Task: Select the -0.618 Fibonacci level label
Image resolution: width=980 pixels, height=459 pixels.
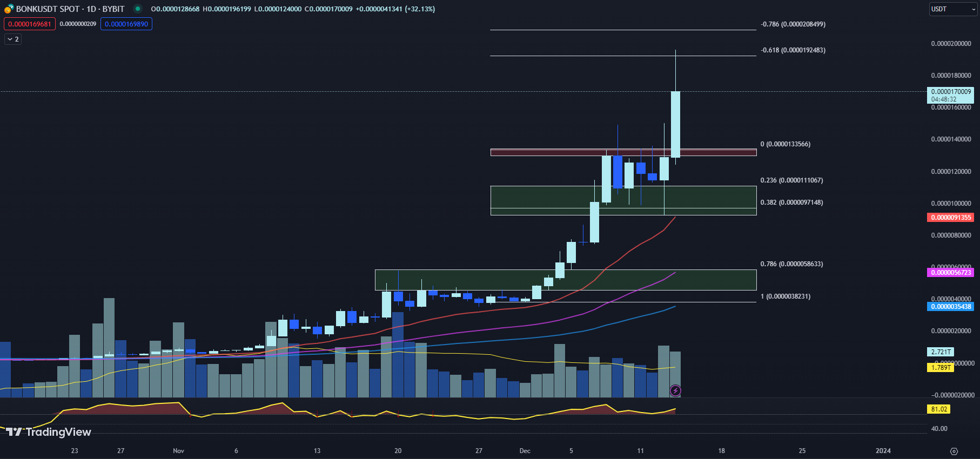Action: point(793,50)
